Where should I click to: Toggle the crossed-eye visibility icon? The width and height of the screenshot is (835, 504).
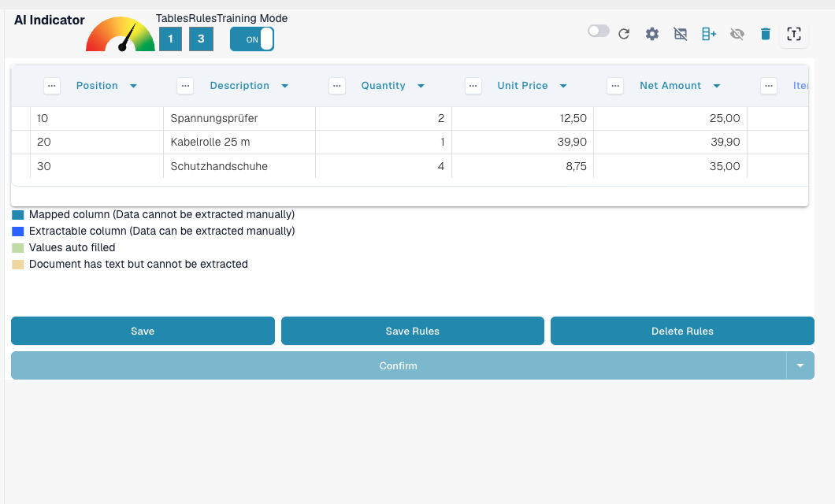pos(737,34)
